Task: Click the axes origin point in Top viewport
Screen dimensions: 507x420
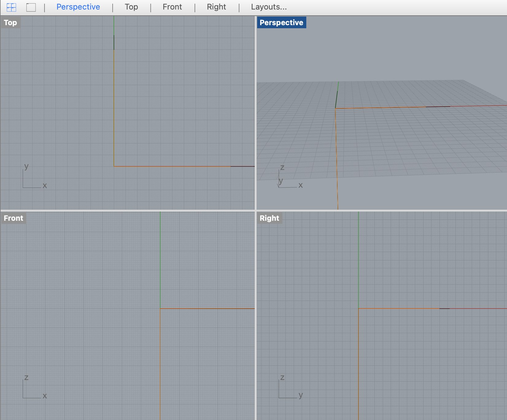Action: [114, 166]
